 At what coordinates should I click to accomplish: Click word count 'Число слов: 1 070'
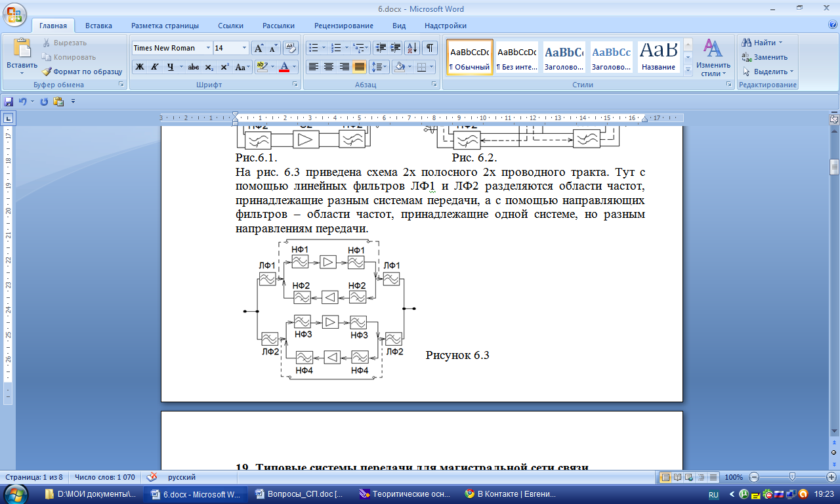tap(105, 477)
